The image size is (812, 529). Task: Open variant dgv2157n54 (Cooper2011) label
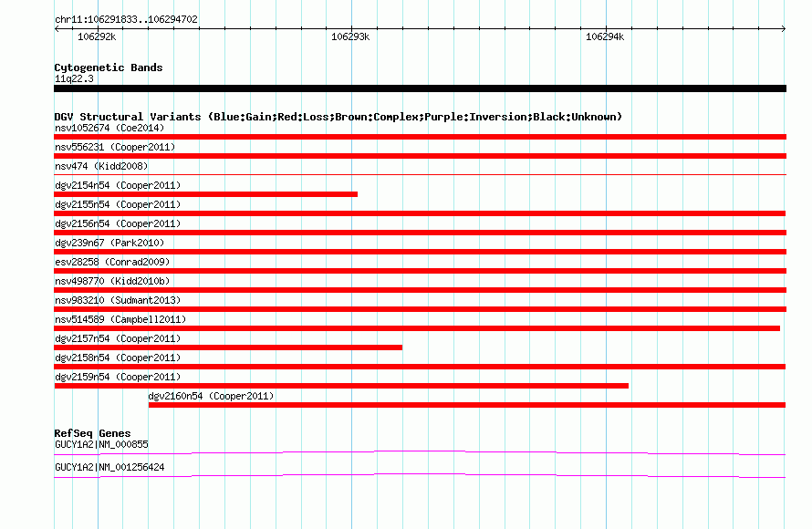point(118,338)
